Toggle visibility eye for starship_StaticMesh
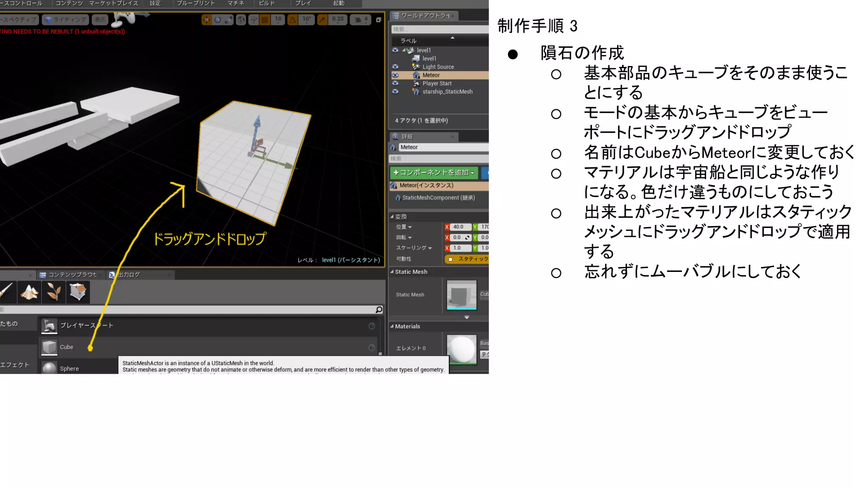The height and width of the screenshot is (488, 868). tap(395, 91)
